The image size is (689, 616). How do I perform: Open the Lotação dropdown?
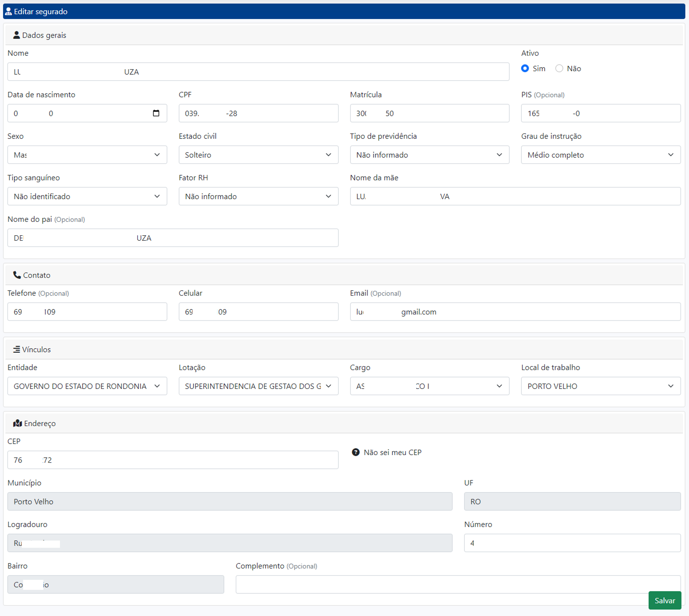pyautogui.click(x=258, y=386)
